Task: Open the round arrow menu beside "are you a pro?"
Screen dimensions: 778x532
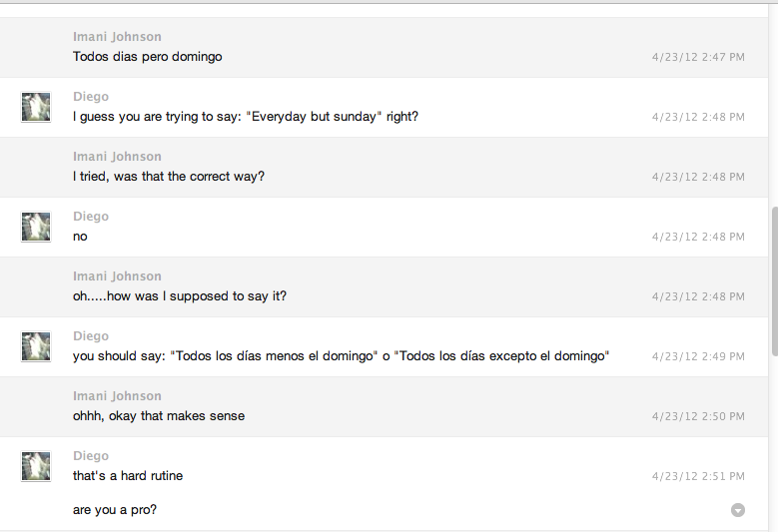Action: click(738, 510)
